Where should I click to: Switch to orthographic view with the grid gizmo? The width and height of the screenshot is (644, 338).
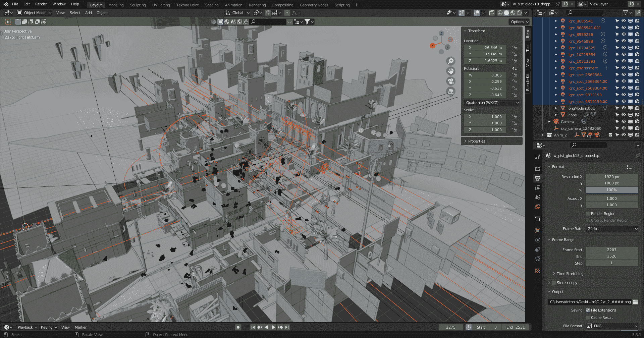click(x=451, y=91)
